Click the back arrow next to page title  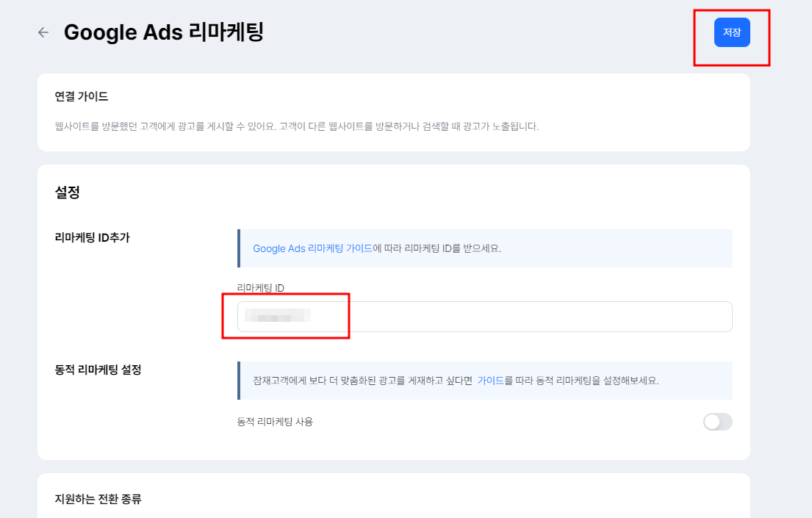point(43,32)
